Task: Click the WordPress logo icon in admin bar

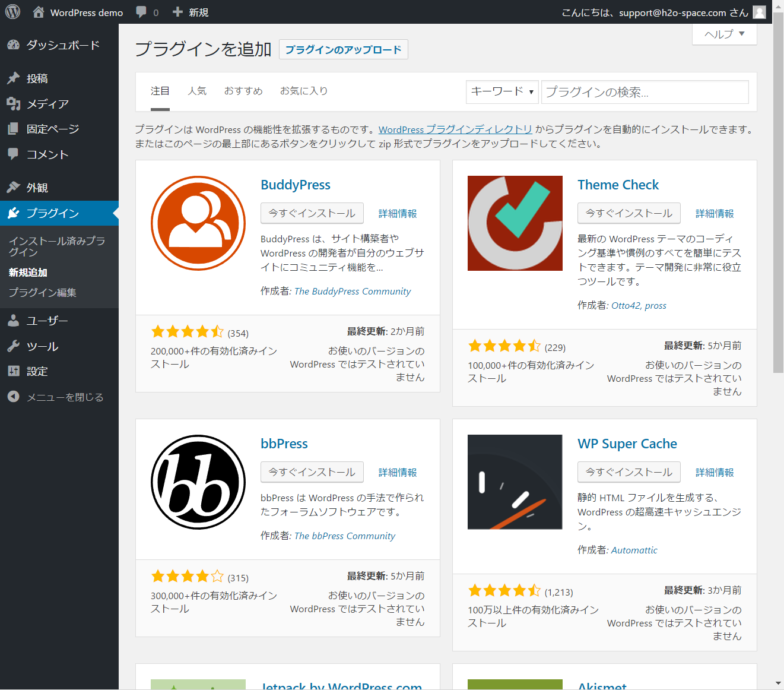Action: point(12,12)
